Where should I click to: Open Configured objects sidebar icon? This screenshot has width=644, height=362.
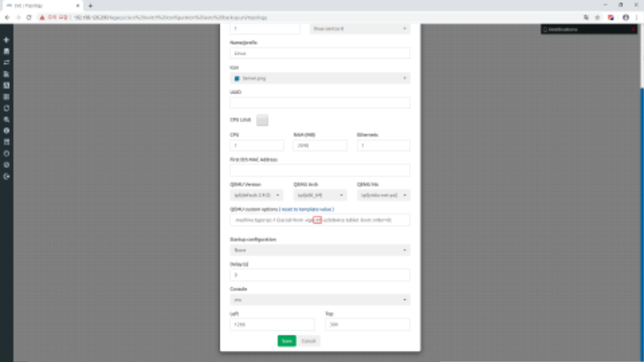point(6,85)
